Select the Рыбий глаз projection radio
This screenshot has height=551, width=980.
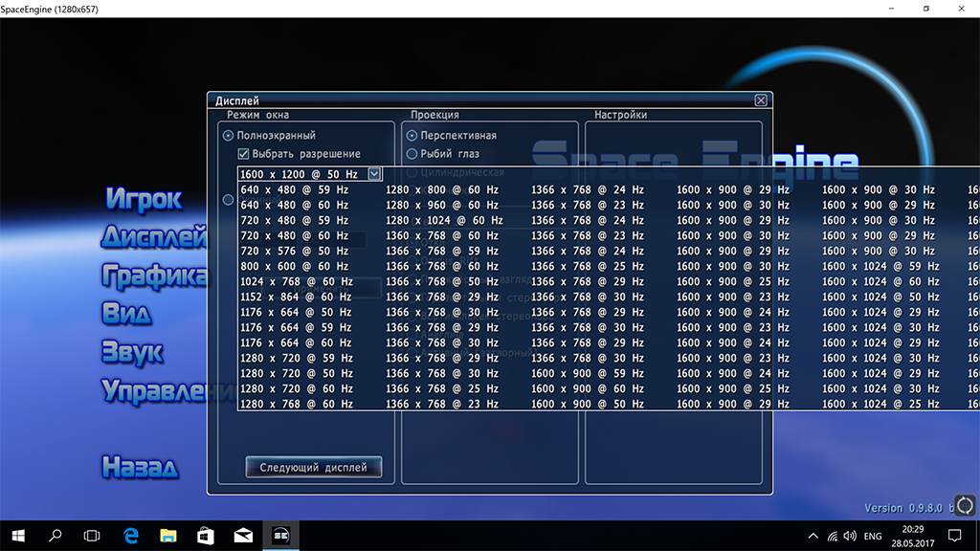(412, 154)
